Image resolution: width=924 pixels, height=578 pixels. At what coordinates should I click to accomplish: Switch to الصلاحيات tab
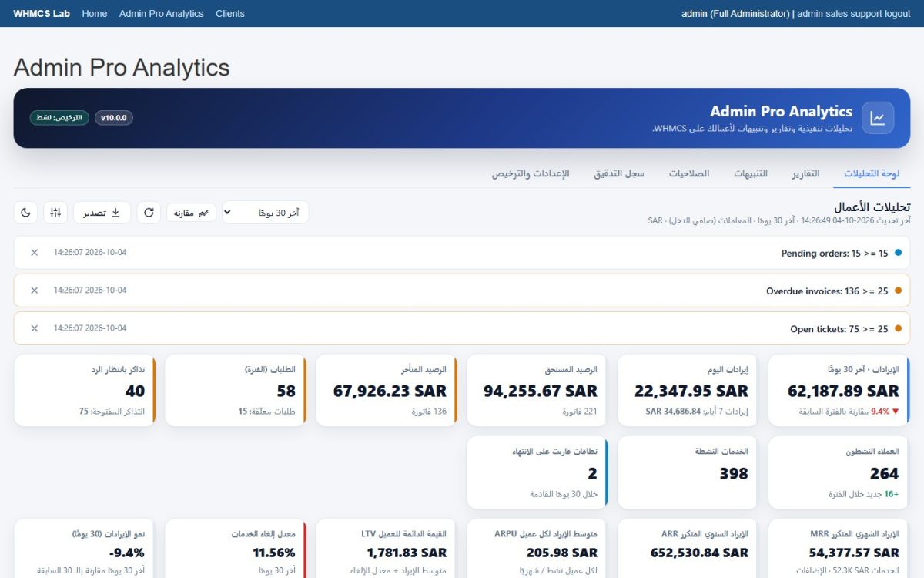pyautogui.click(x=689, y=173)
